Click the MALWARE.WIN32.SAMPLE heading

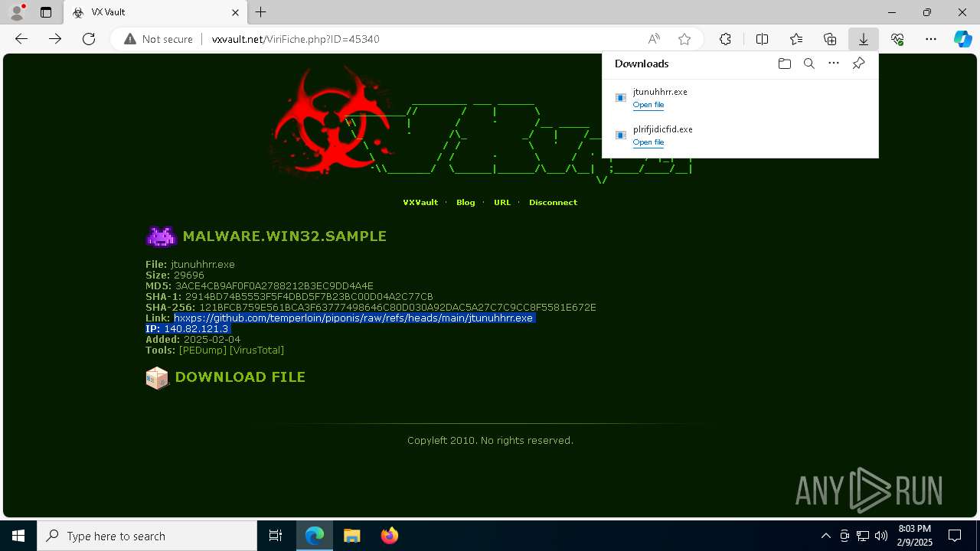284,236
